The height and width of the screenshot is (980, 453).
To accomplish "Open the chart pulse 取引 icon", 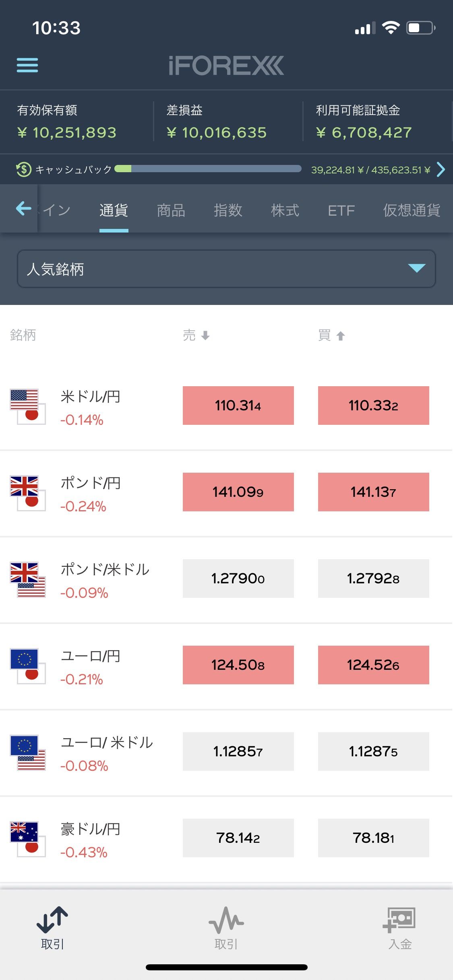I will (x=226, y=921).
